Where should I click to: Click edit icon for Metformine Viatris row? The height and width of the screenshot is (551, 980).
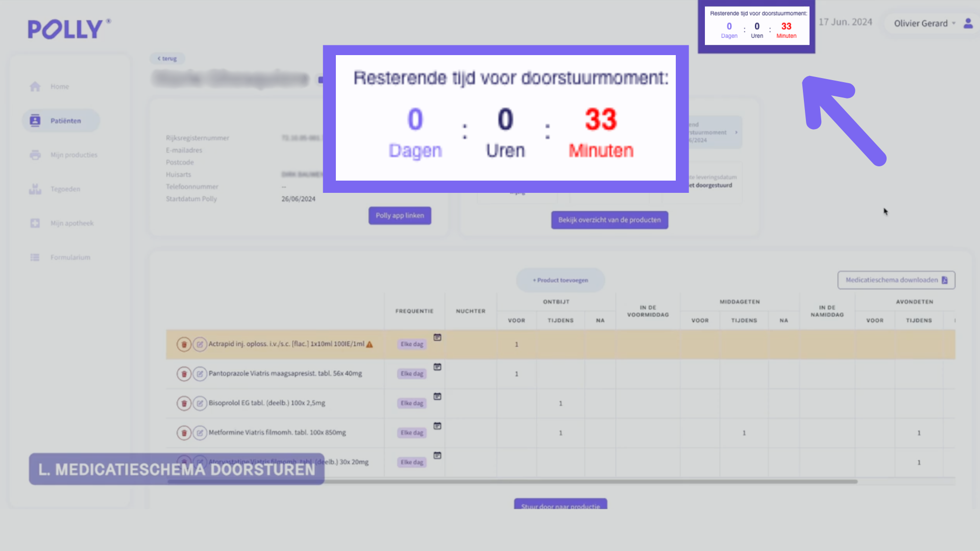[x=200, y=433]
